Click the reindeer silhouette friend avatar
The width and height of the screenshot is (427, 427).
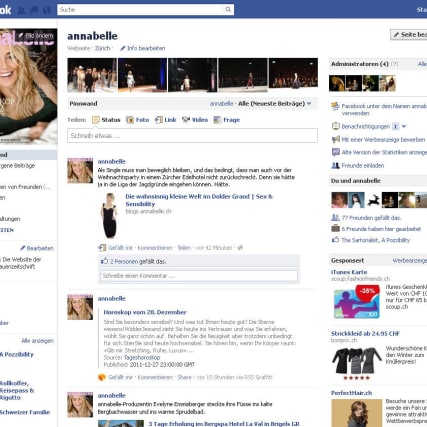pyautogui.click(x=373, y=200)
